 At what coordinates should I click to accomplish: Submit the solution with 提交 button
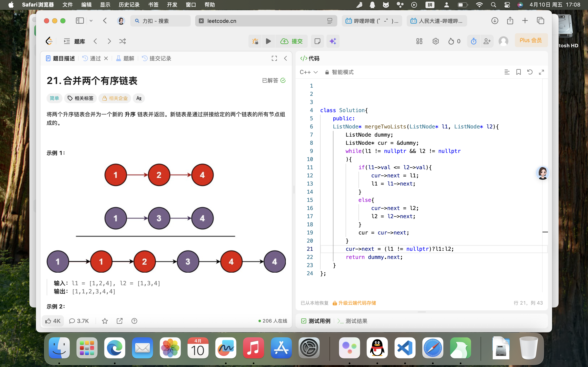coord(292,41)
